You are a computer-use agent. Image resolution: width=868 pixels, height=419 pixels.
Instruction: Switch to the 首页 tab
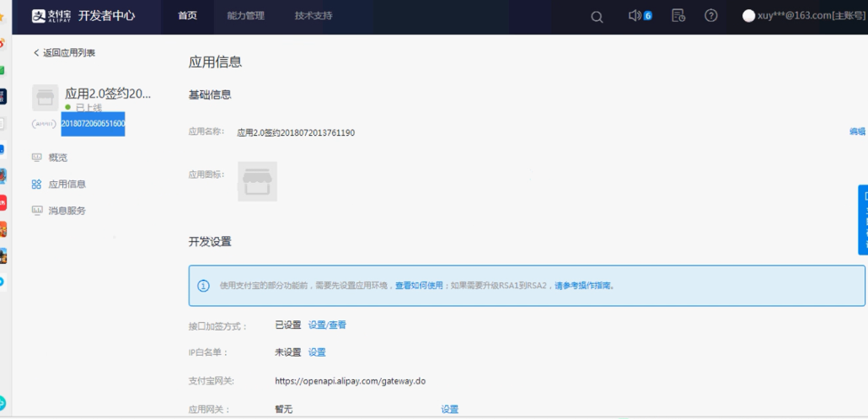point(188,16)
